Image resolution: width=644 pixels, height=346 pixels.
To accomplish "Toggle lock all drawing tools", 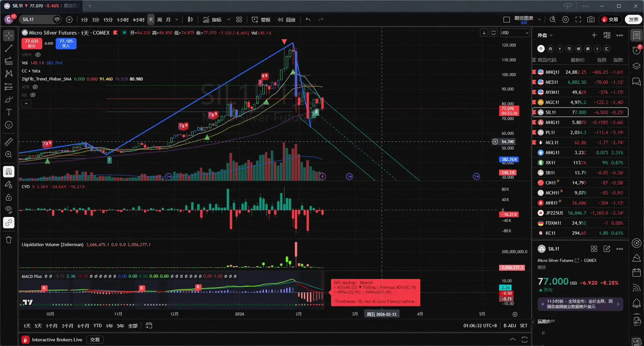I will (x=9, y=197).
